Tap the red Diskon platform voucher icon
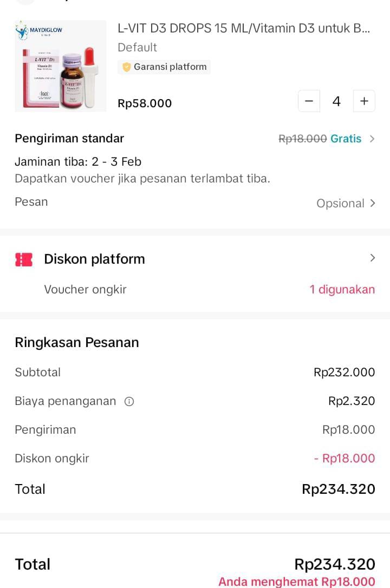390x588 pixels. coord(24,259)
